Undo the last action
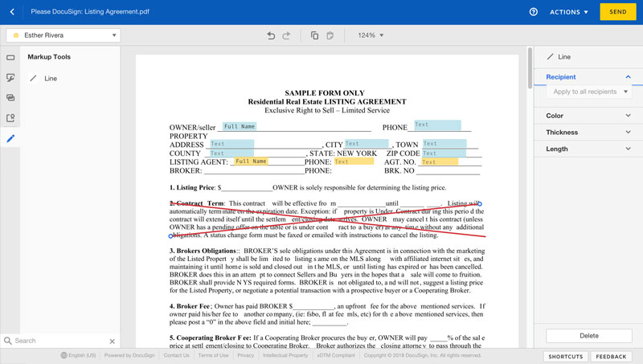The width and height of the screenshot is (643, 364). tap(271, 35)
